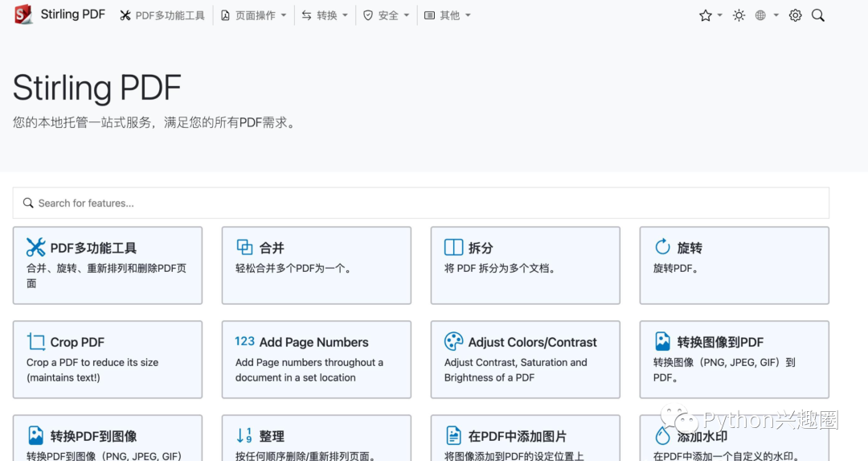Open the PDF多功能工具 card title

click(x=93, y=248)
